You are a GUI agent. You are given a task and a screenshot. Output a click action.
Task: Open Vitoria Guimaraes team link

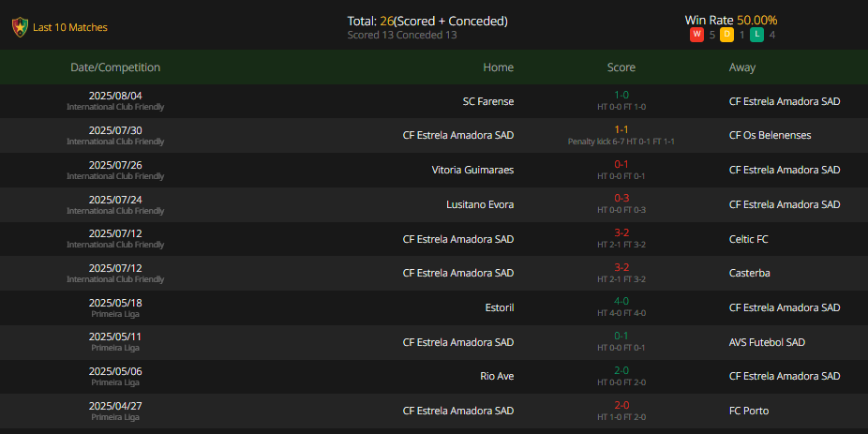coord(472,170)
